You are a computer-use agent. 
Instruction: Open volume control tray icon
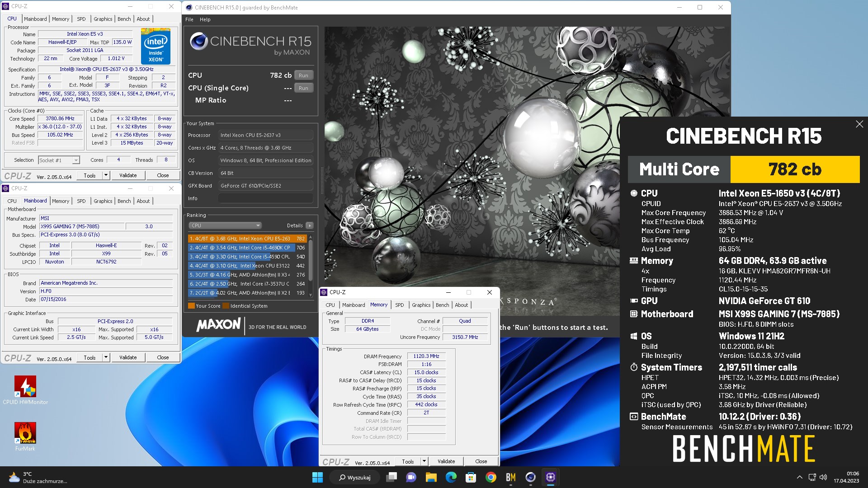823,477
